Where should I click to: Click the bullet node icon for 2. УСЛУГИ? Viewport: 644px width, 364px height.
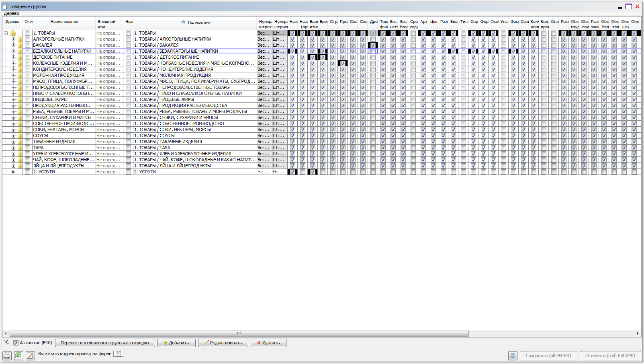[x=13, y=172]
